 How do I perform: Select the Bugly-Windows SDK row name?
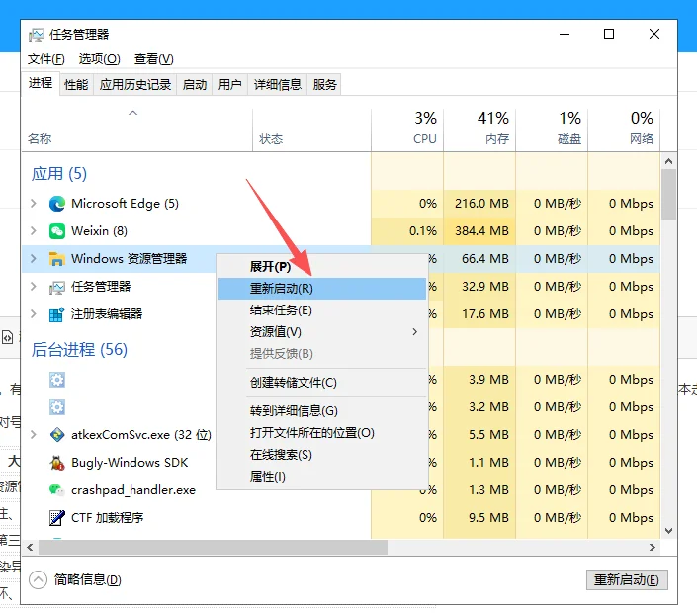(x=130, y=463)
